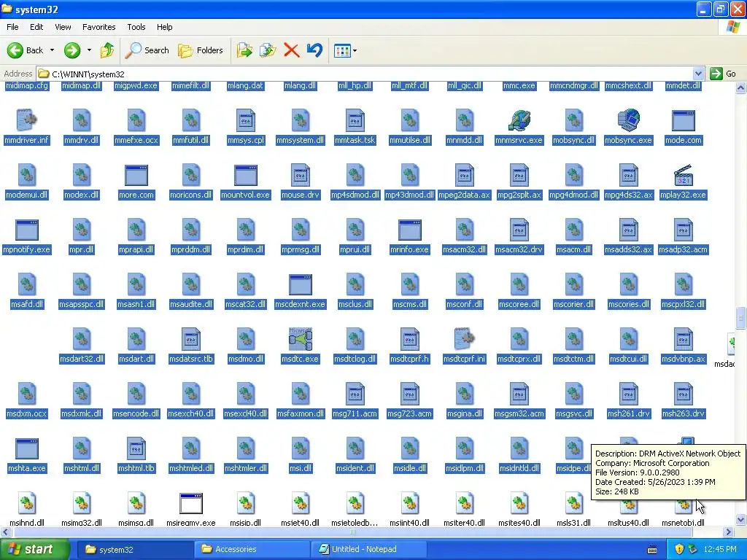This screenshot has width=747, height=560.
Task: Select the msgina.dll file icon
Action: tap(465, 393)
